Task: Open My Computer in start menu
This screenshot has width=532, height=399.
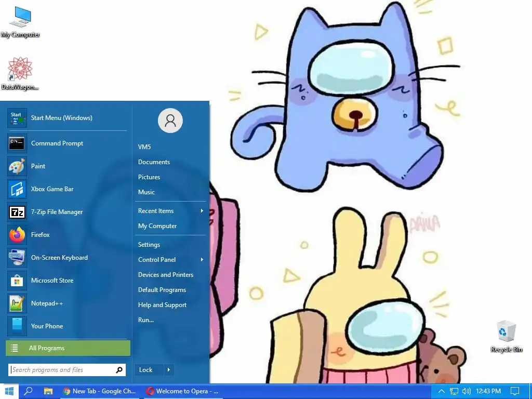Action: point(157,226)
